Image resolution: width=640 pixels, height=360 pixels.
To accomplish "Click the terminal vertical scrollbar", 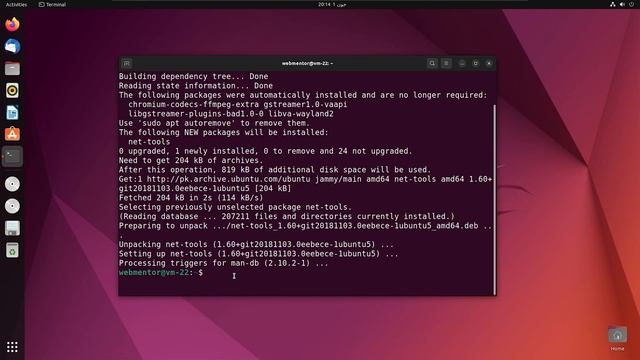I will tap(495, 199).
